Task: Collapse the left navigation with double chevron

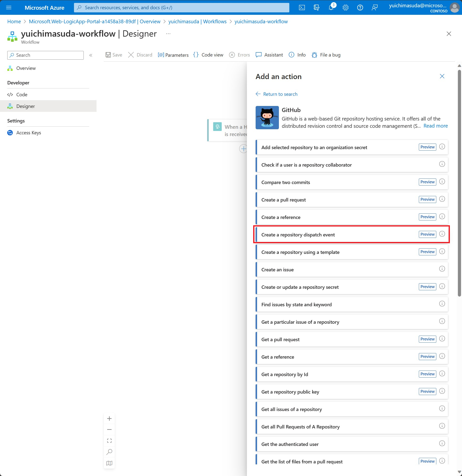Action: click(x=91, y=55)
